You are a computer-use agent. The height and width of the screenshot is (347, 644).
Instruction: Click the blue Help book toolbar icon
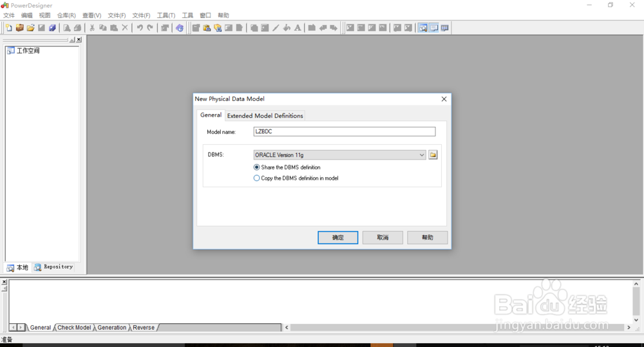[180, 28]
